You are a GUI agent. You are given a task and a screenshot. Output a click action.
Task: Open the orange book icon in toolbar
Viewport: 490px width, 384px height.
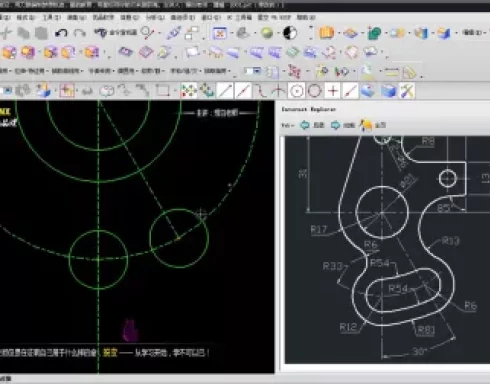click(327, 33)
